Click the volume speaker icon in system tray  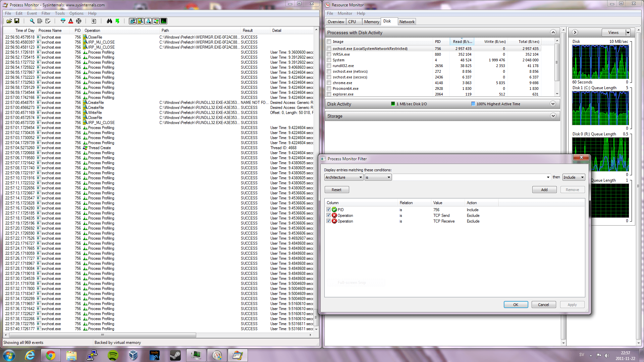click(607, 355)
